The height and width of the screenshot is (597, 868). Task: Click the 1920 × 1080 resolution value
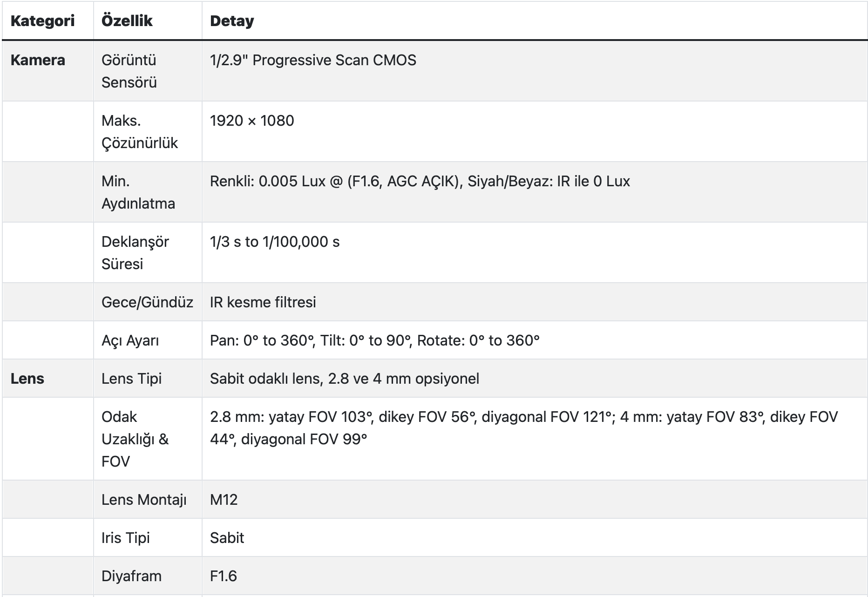tap(252, 121)
